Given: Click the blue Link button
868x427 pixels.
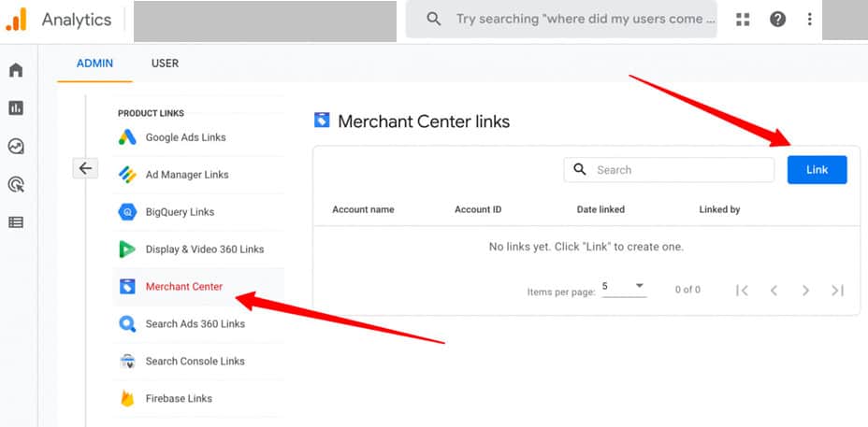Looking at the screenshot, I should pyautogui.click(x=817, y=170).
